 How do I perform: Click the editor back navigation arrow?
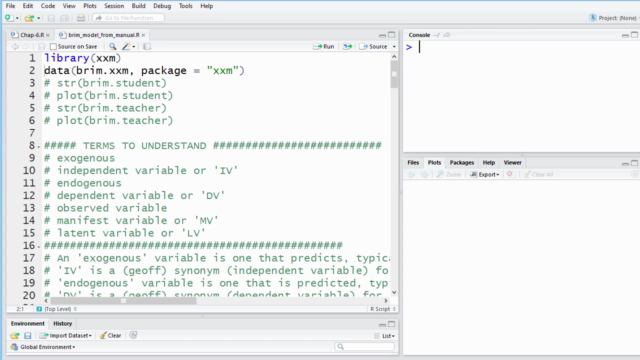[x=15, y=47]
